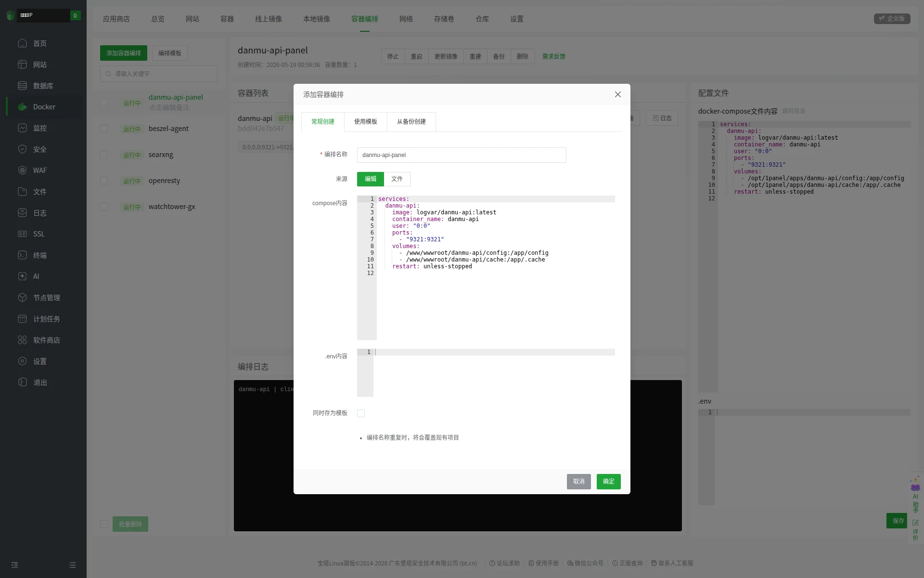Click the bottom list-view icon in sidebar
Screen dimensions: 924x578
[72, 565]
